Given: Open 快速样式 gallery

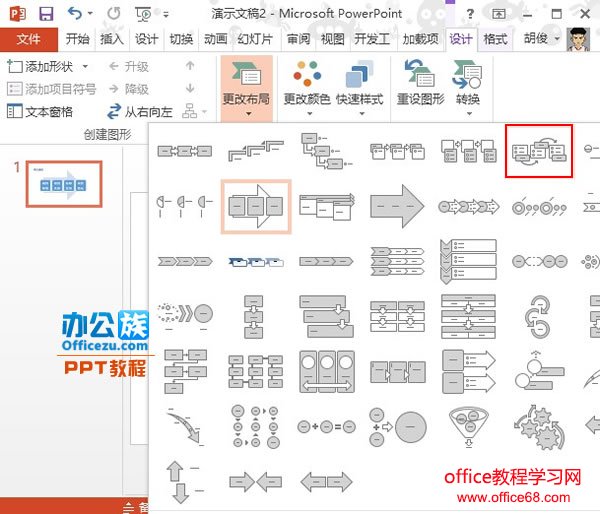Looking at the screenshot, I should [x=360, y=88].
